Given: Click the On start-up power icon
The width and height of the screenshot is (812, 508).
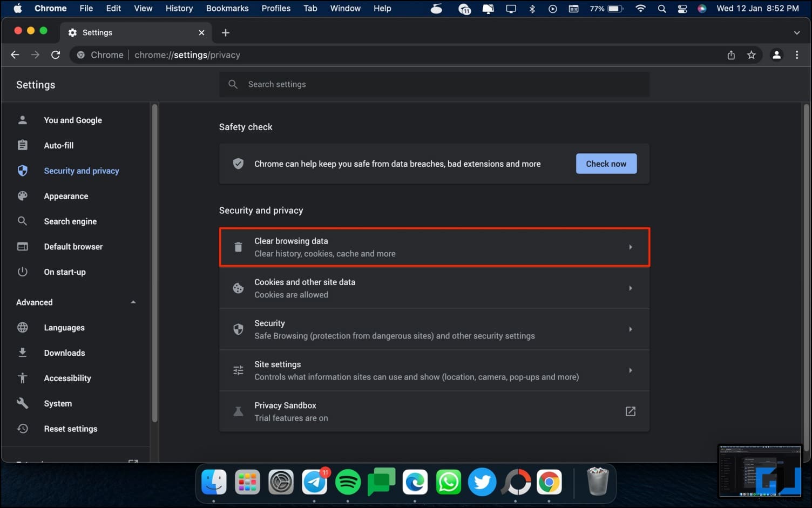Looking at the screenshot, I should 23,272.
